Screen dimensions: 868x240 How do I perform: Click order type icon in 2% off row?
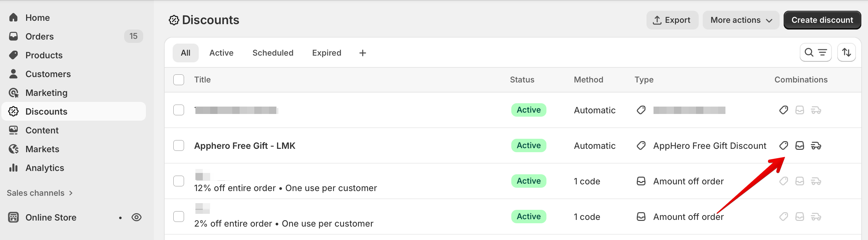coord(641,217)
